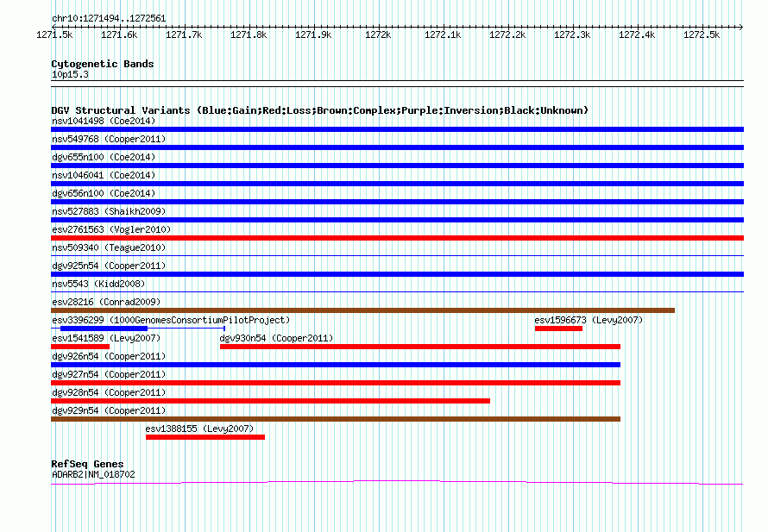Click the red esv2761563 (Vogler2010) loss bar

point(397,238)
